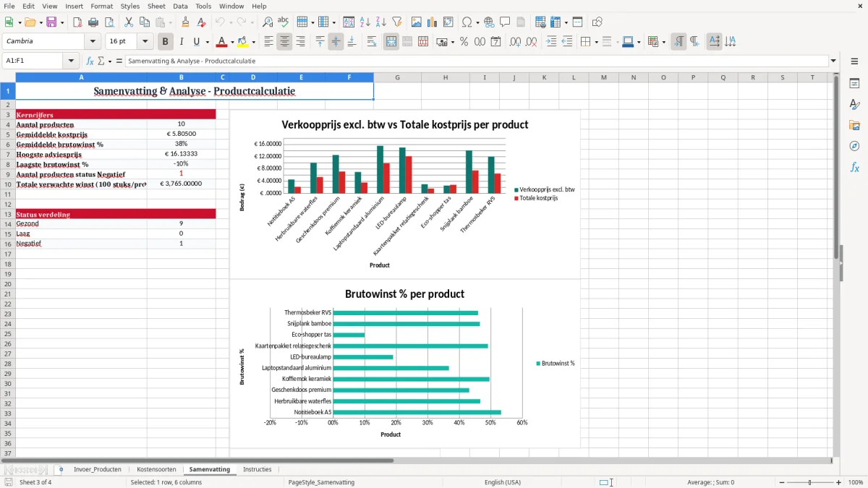
Task: Run the spelling check (abc) icon
Action: [x=284, y=22]
